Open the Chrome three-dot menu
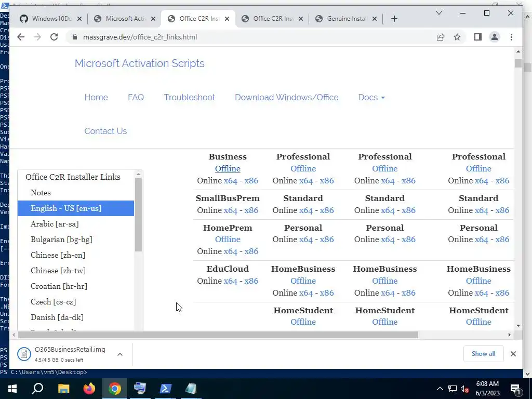 pyautogui.click(x=511, y=37)
